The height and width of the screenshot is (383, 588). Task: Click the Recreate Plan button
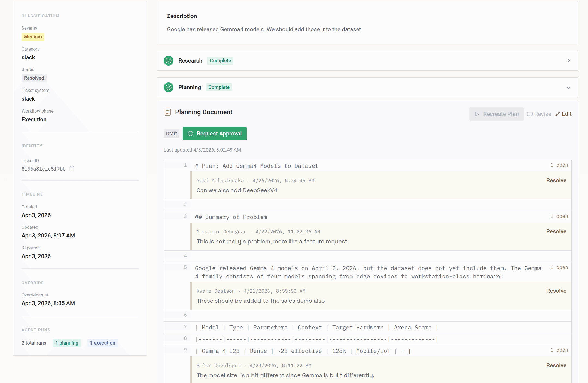point(496,114)
